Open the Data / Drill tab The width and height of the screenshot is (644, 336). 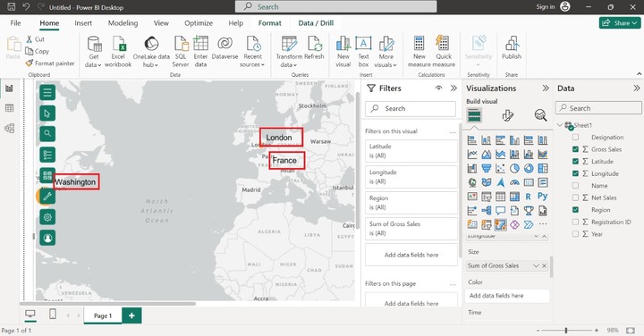coord(316,23)
